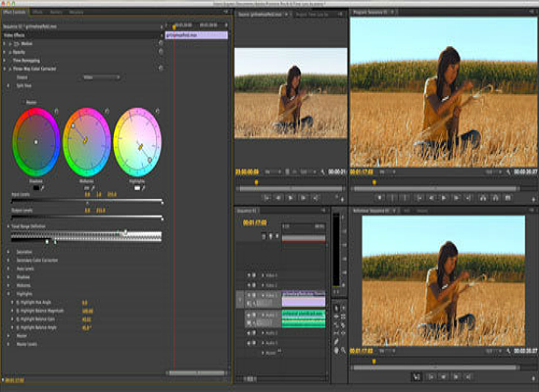Click the Input Levels slider bar
The height and width of the screenshot is (392, 539).
(x=86, y=200)
